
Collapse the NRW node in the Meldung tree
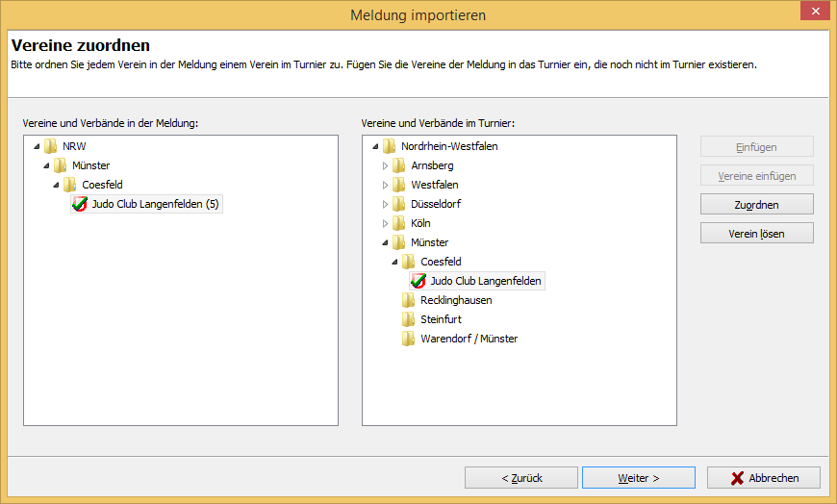tap(37, 147)
